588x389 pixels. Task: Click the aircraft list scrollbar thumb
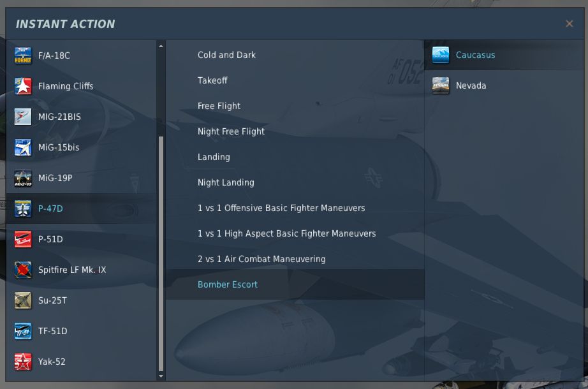click(x=161, y=254)
